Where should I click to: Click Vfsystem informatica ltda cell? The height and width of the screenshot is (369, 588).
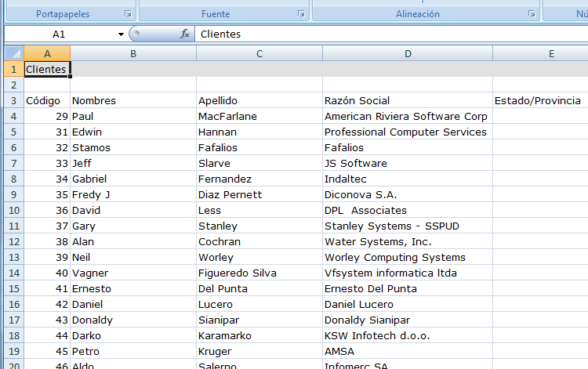click(408, 273)
